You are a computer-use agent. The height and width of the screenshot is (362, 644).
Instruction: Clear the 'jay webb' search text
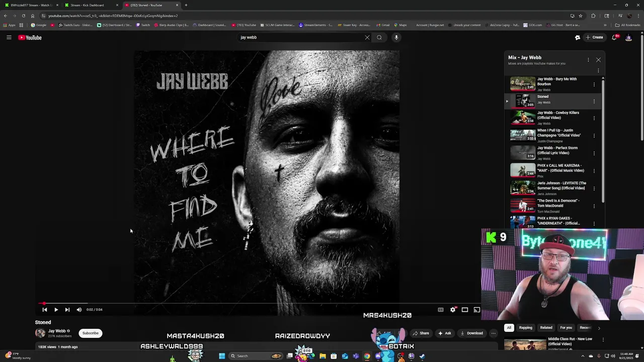point(367,37)
